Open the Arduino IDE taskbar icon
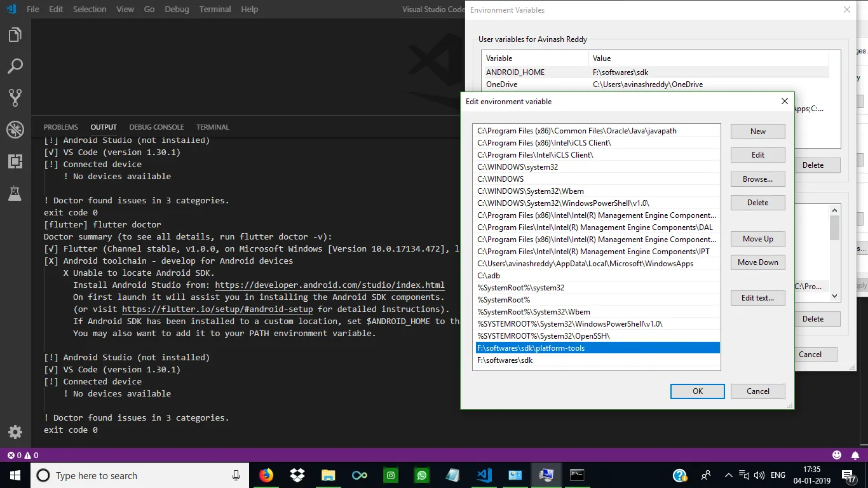 click(360, 475)
